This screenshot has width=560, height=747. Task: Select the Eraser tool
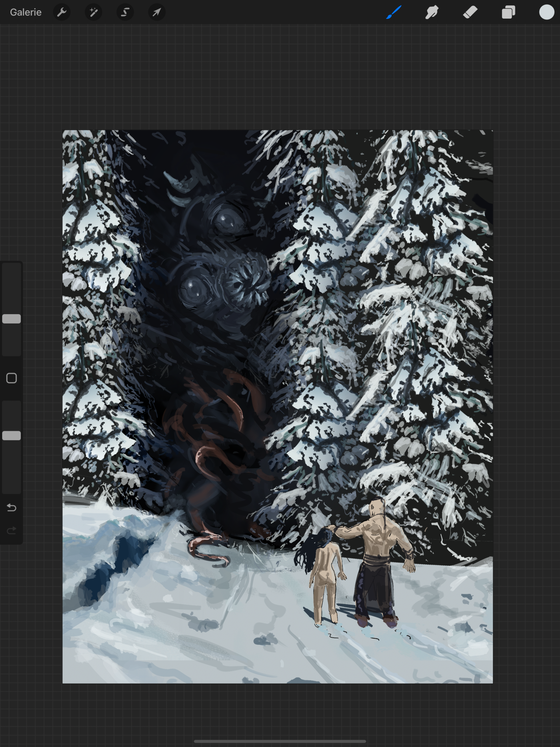tap(470, 12)
